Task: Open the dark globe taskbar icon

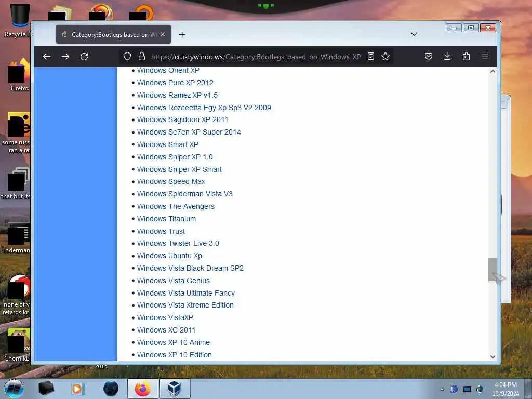Action: [x=111, y=389]
